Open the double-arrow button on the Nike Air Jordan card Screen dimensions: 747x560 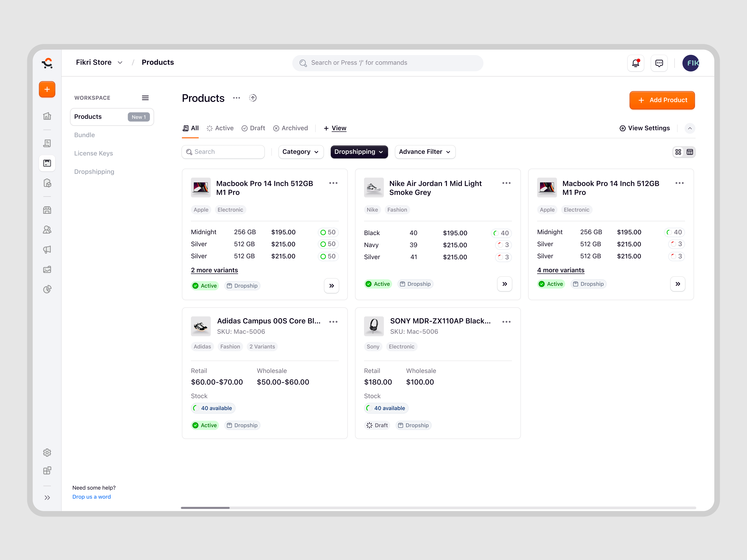[505, 284]
